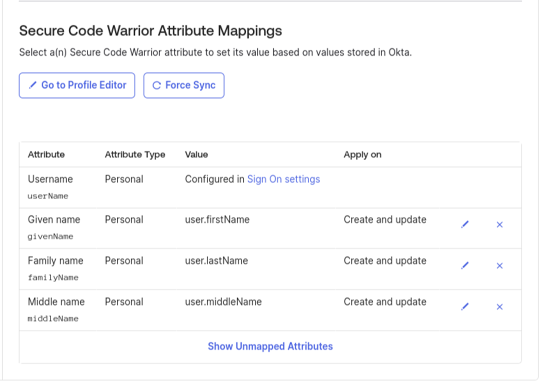This screenshot has height=392, width=539.
Task: Select the Username attribute label
Action: pyautogui.click(x=50, y=179)
